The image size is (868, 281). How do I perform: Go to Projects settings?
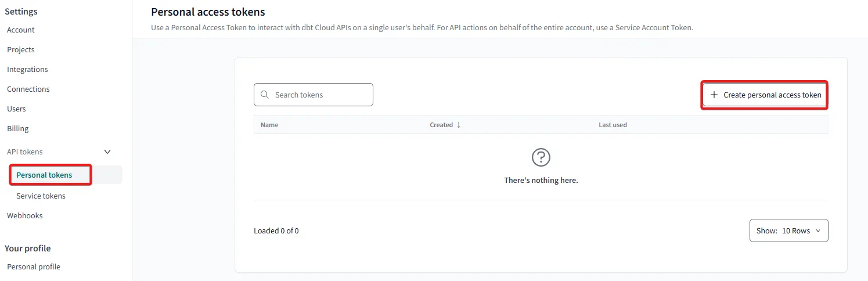(21, 49)
